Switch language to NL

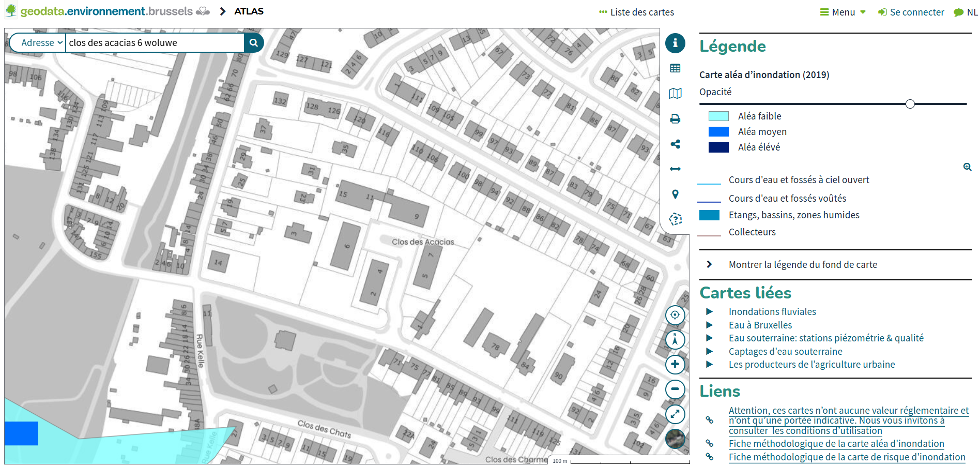[966, 12]
